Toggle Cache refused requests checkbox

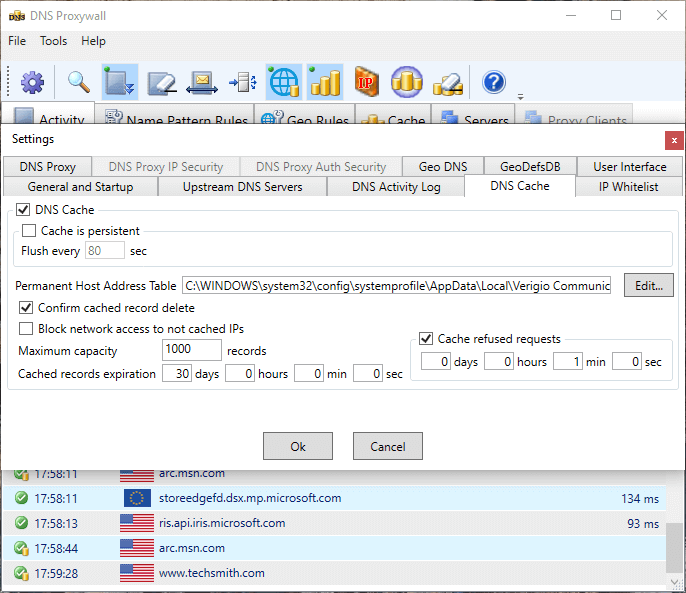pos(426,339)
